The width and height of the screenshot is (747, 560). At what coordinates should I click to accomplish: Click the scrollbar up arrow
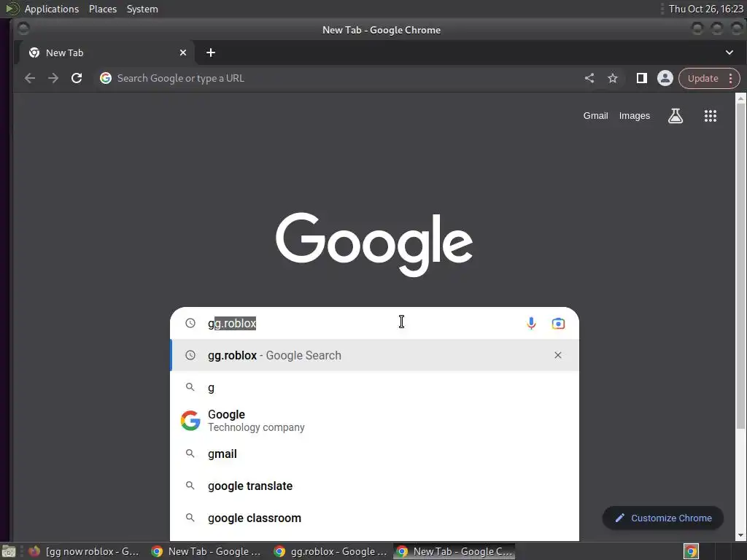point(740,98)
